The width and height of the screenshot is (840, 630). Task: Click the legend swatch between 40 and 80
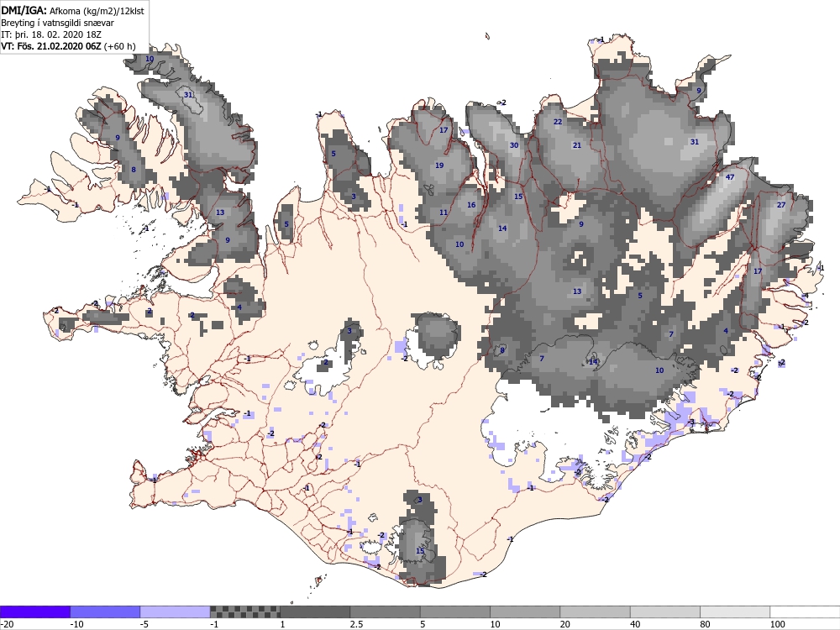pyautogui.click(x=665, y=612)
